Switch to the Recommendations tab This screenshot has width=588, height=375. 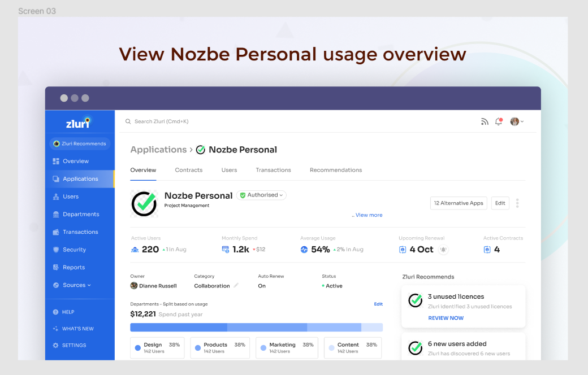click(336, 170)
